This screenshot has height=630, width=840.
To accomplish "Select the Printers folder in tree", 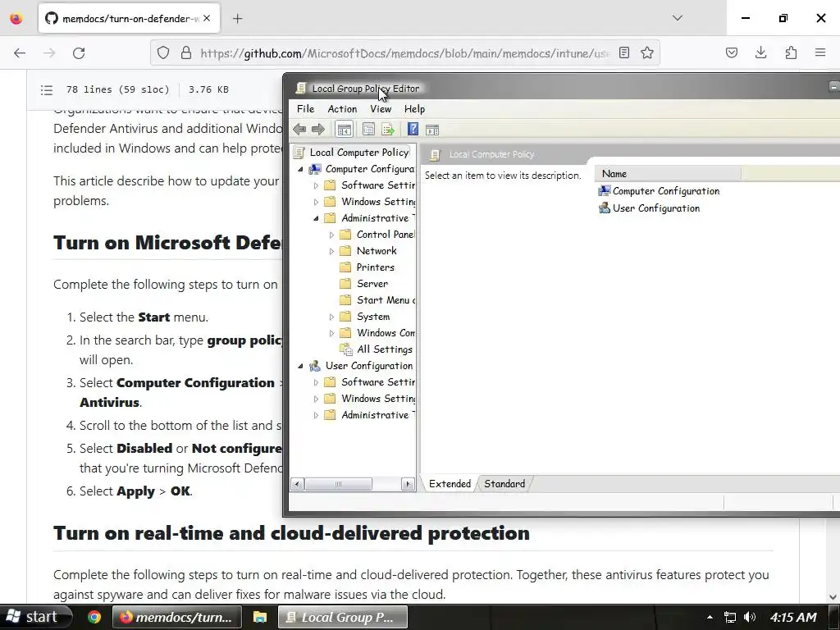I will click(375, 267).
